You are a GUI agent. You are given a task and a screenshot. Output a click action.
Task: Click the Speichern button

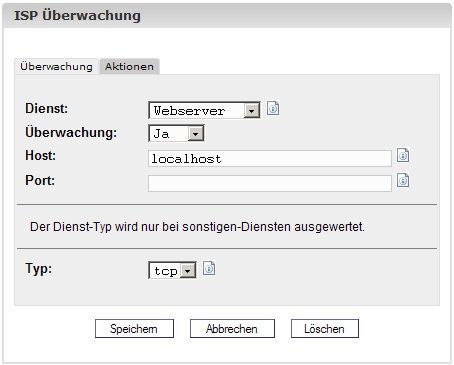coord(134,329)
